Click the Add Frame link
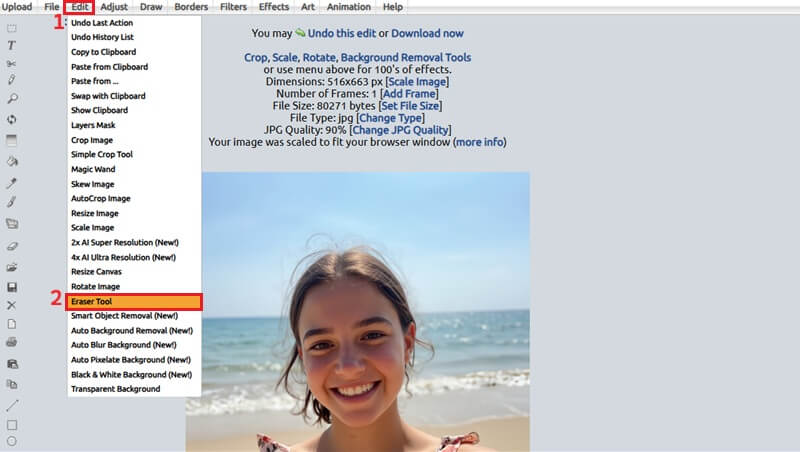The width and height of the screenshot is (800, 452). click(x=409, y=94)
